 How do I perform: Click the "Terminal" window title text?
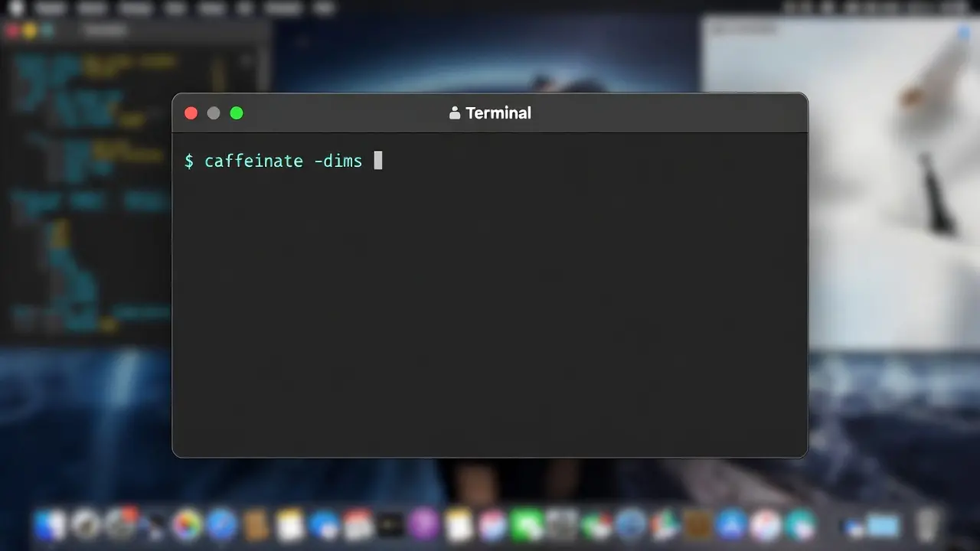[x=498, y=113]
